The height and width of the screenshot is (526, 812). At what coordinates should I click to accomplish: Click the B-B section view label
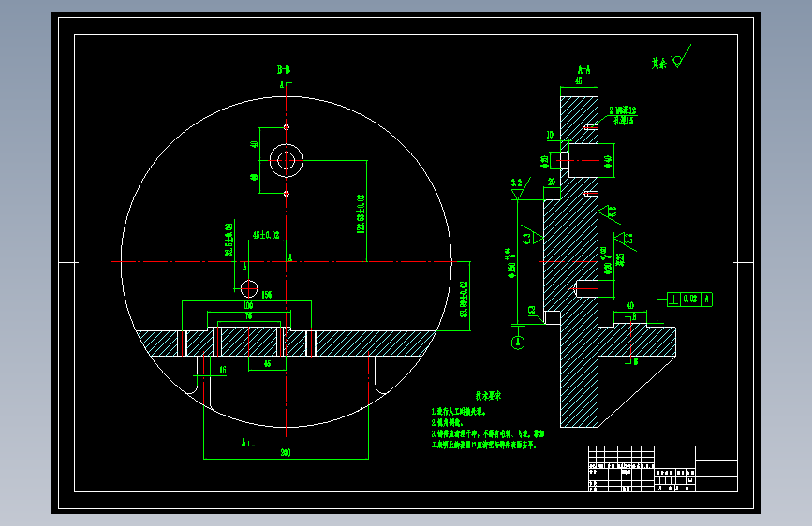[x=283, y=69]
